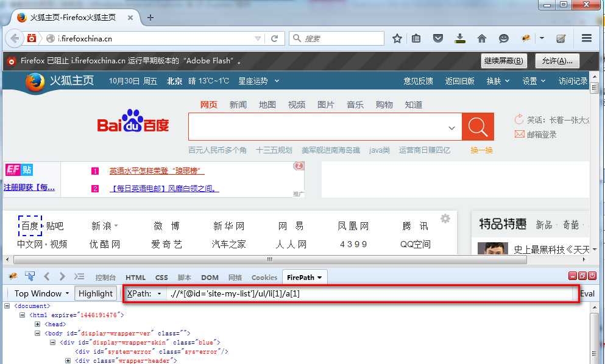
Task: Detach Firebug into new window button
Action: pos(582,276)
